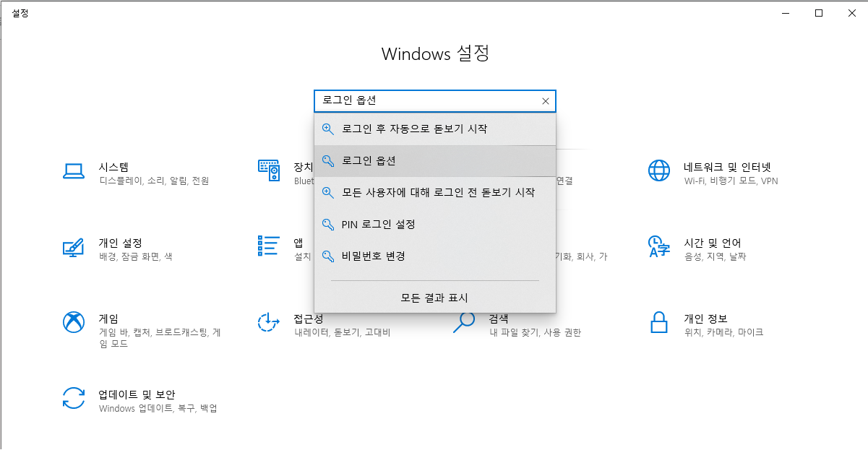Click key icon beside 로그인 옵션 suggestion
The image size is (868, 450).
[328, 161]
